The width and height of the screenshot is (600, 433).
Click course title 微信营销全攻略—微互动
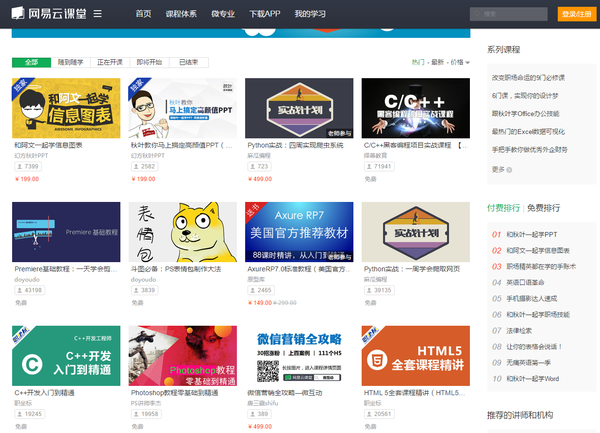[x=285, y=393]
